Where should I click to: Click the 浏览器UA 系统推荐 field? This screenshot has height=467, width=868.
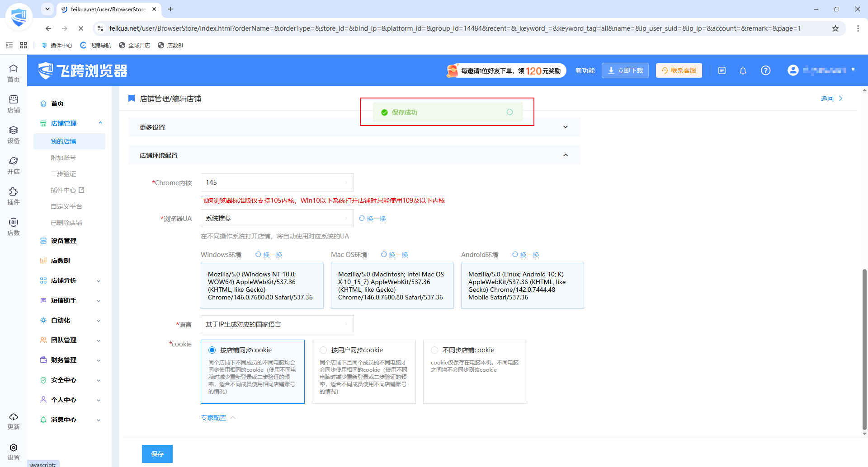click(x=277, y=218)
